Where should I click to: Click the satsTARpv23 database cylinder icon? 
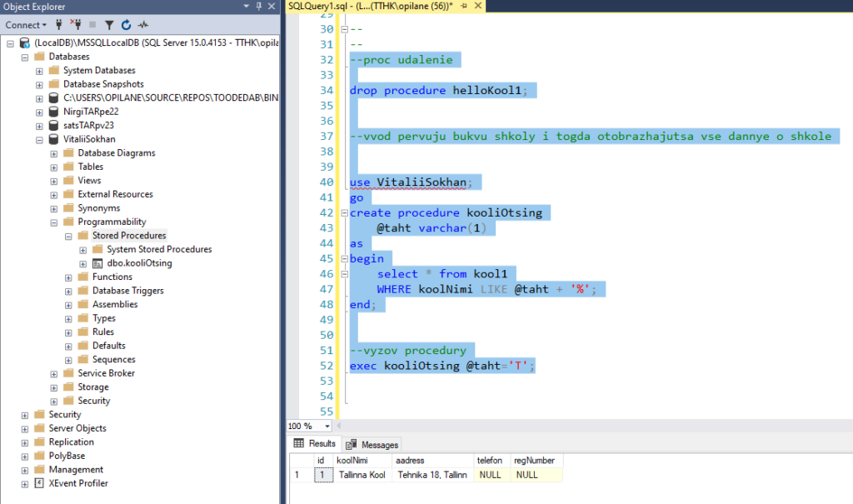click(53, 125)
